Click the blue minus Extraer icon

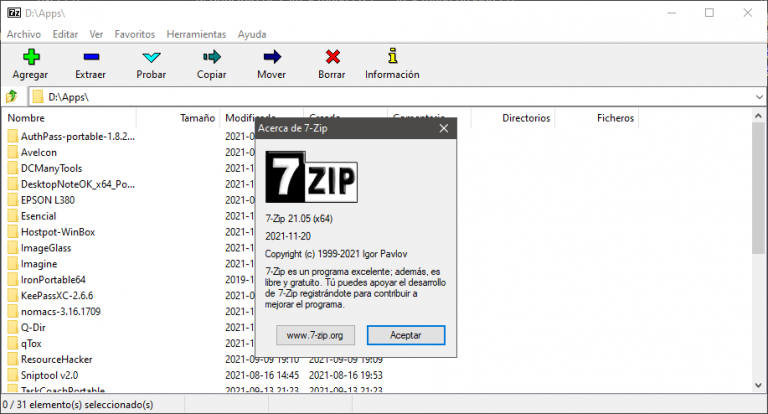(91, 57)
